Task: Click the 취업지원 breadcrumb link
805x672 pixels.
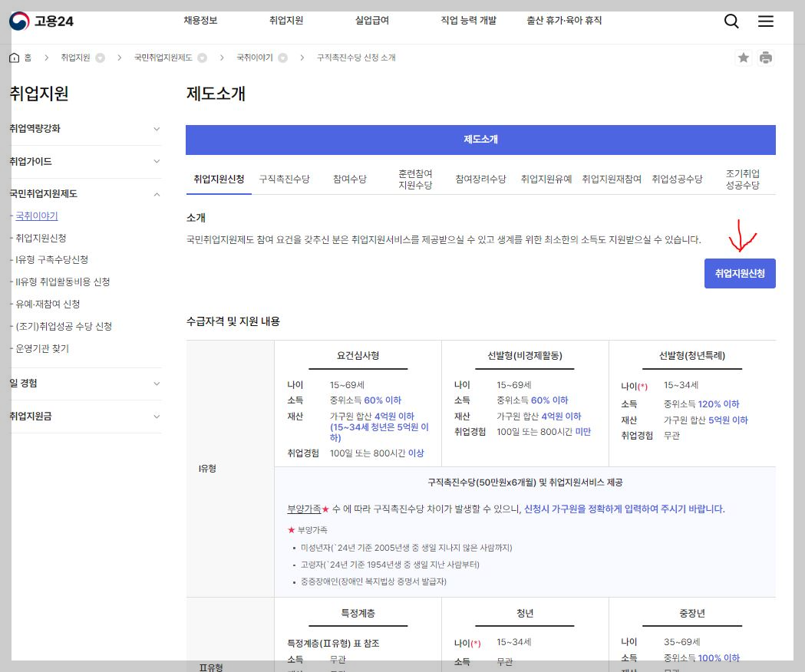Action: pos(75,58)
